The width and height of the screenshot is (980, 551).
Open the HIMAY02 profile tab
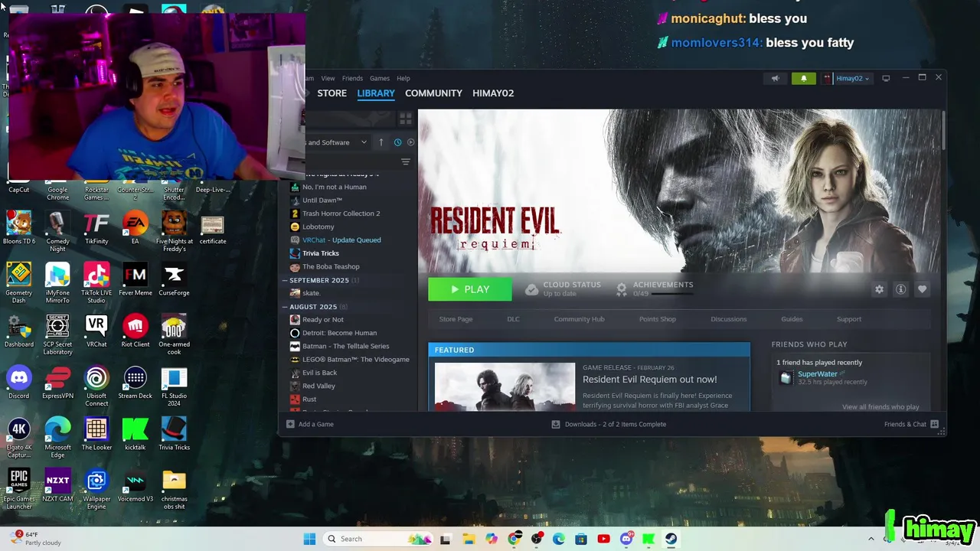pos(493,93)
